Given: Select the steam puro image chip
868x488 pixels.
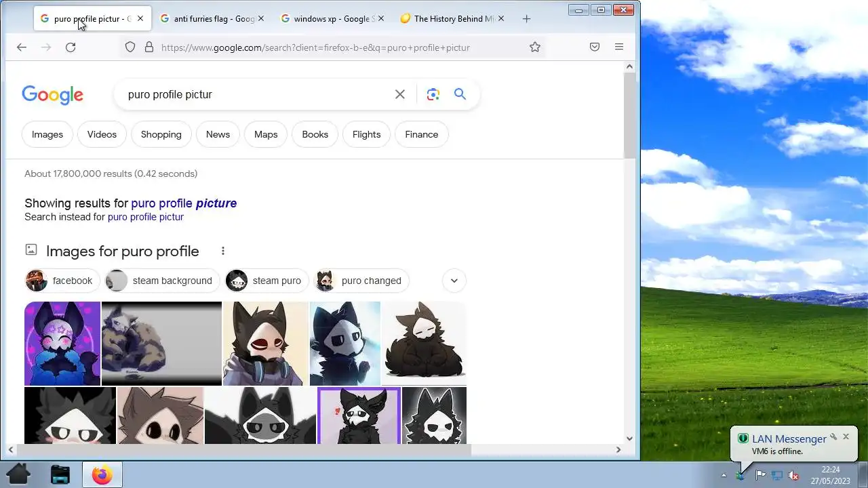Looking at the screenshot, I should pyautogui.click(x=267, y=281).
